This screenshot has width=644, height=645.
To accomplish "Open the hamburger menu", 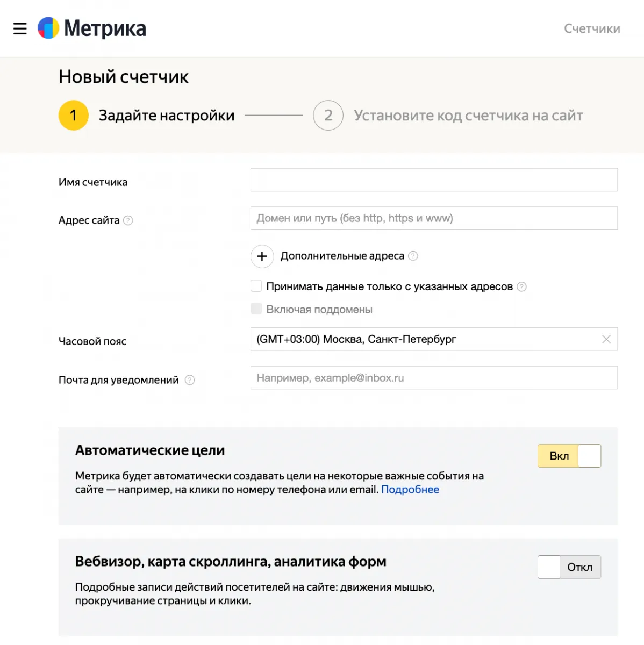I will click(20, 28).
